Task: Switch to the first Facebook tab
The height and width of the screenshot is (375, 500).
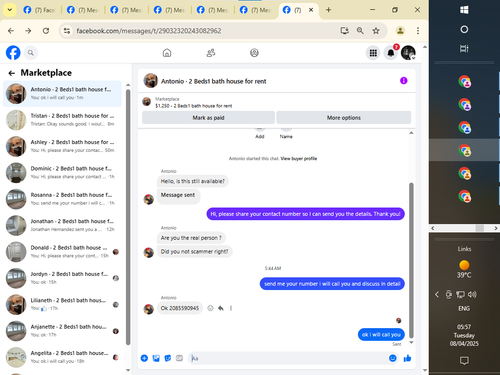Action: tap(39, 10)
